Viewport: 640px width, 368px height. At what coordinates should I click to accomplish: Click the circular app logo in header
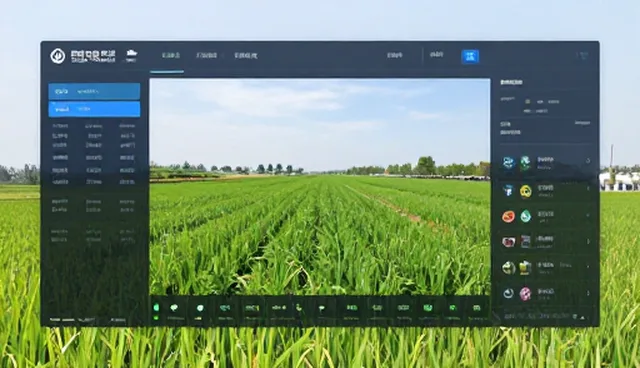click(x=58, y=56)
